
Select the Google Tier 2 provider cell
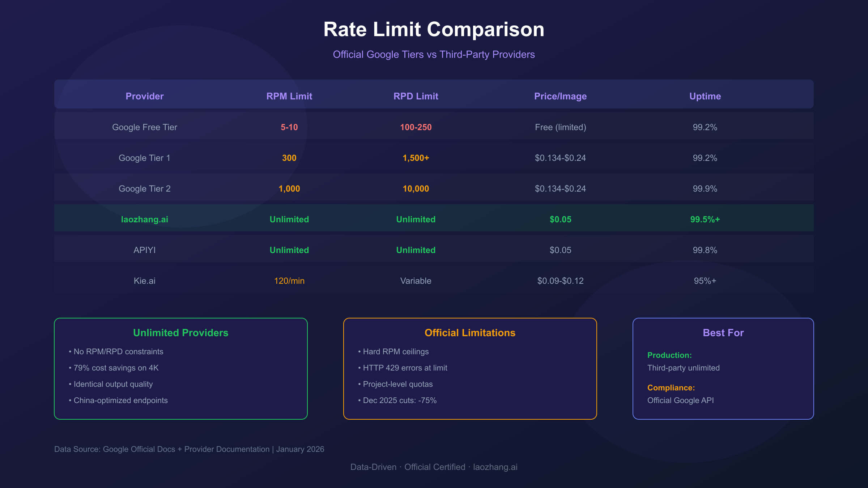144,189
